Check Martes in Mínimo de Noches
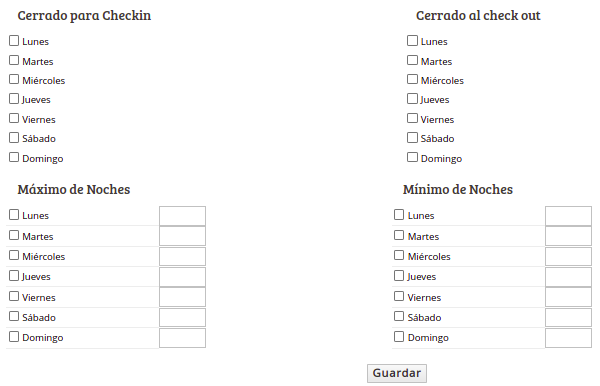This screenshot has width=600, height=386. [x=399, y=235]
